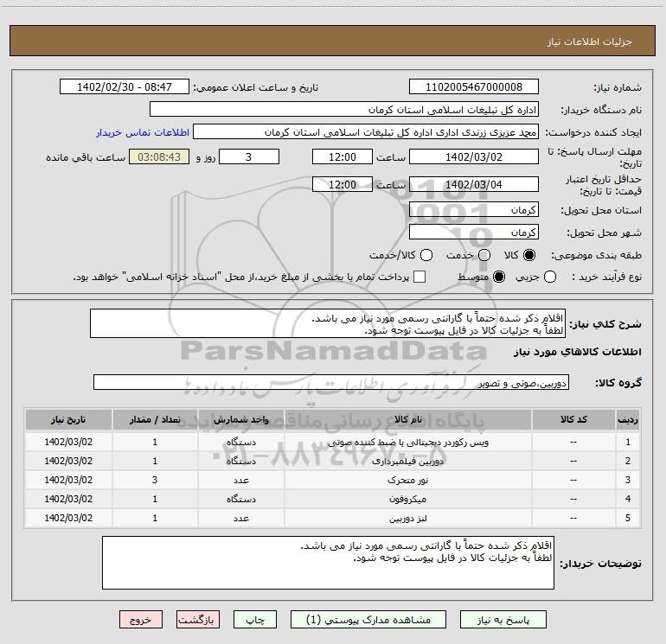Click the remaining days field showing 3
The image size is (666, 644).
point(249,156)
